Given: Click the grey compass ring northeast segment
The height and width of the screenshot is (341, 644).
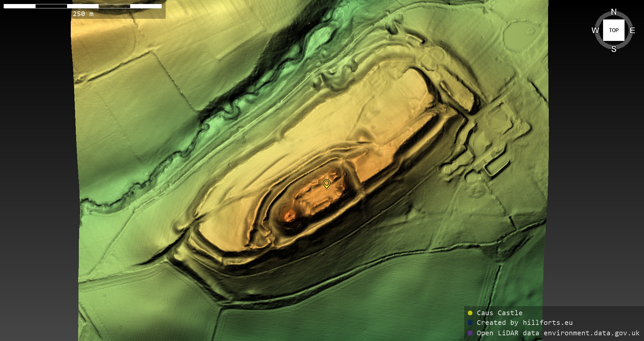Looking at the screenshot, I should [627, 17].
